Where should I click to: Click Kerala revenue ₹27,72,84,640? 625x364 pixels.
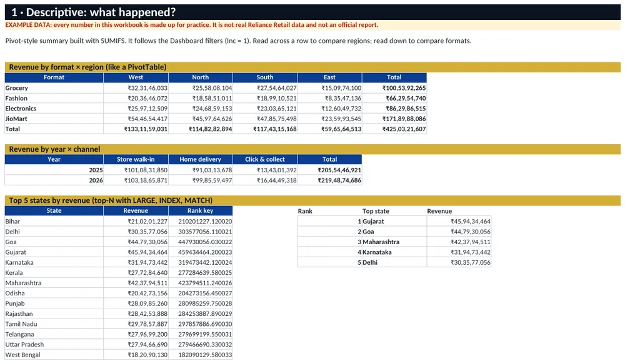tap(136, 273)
